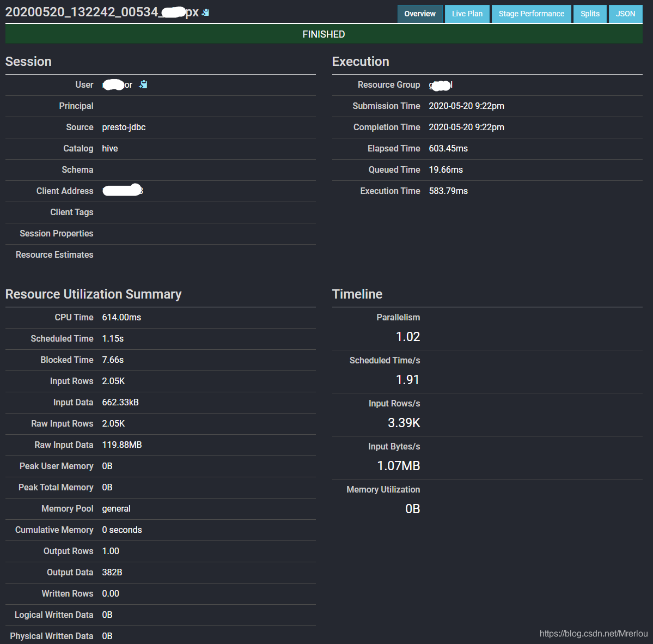Click the Logical Written Data value 0B
Image resolution: width=653 pixels, height=644 pixels.
(x=107, y=615)
